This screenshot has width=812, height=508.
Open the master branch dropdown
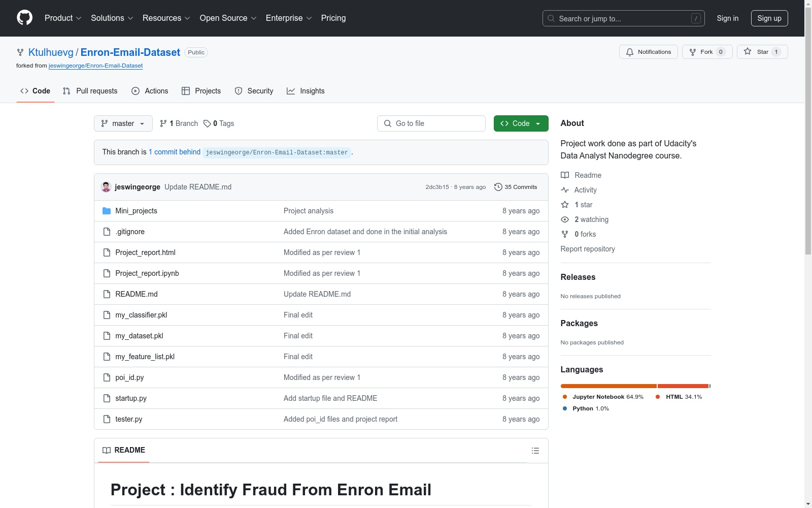pyautogui.click(x=123, y=123)
